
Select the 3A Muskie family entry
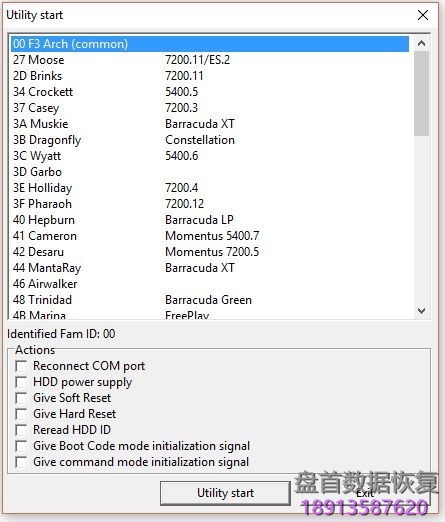[x=210, y=124]
